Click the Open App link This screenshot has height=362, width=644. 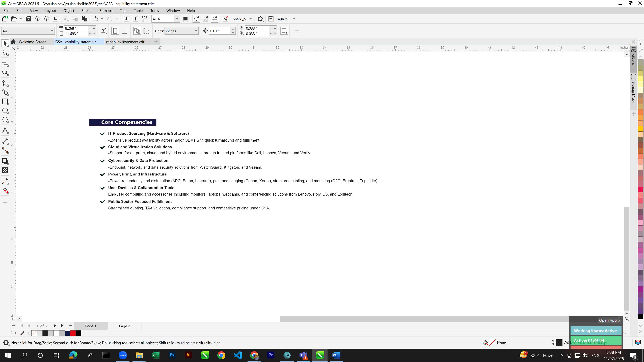pyautogui.click(x=609, y=321)
